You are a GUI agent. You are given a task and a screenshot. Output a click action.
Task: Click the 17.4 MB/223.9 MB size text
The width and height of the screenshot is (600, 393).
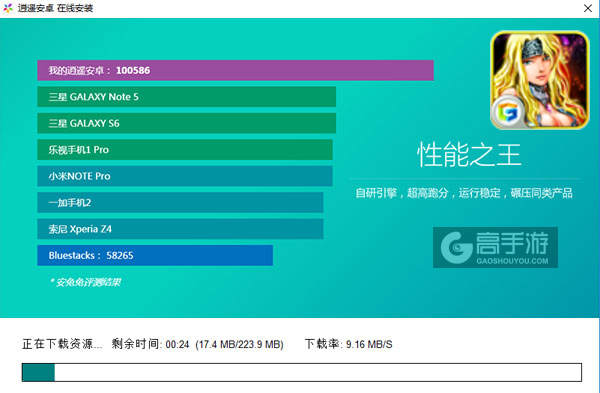pos(240,345)
